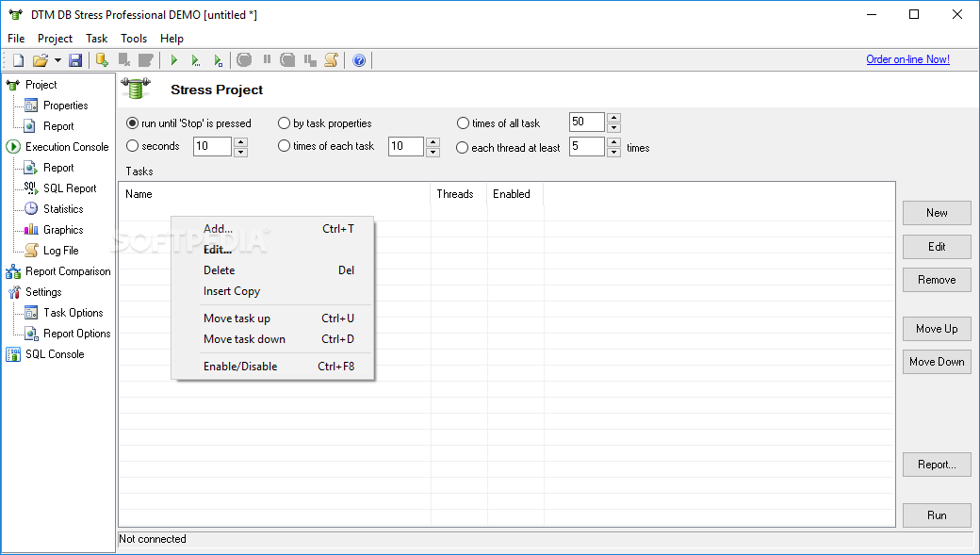Click the grayed rounded-square stop icon

point(287,60)
